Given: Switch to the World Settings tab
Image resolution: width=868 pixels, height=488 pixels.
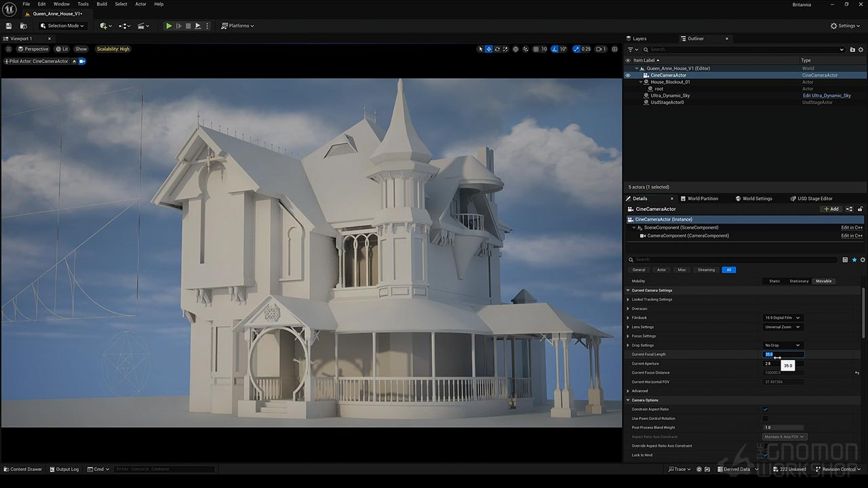Looking at the screenshot, I should pyautogui.click(x=757, y=199).
